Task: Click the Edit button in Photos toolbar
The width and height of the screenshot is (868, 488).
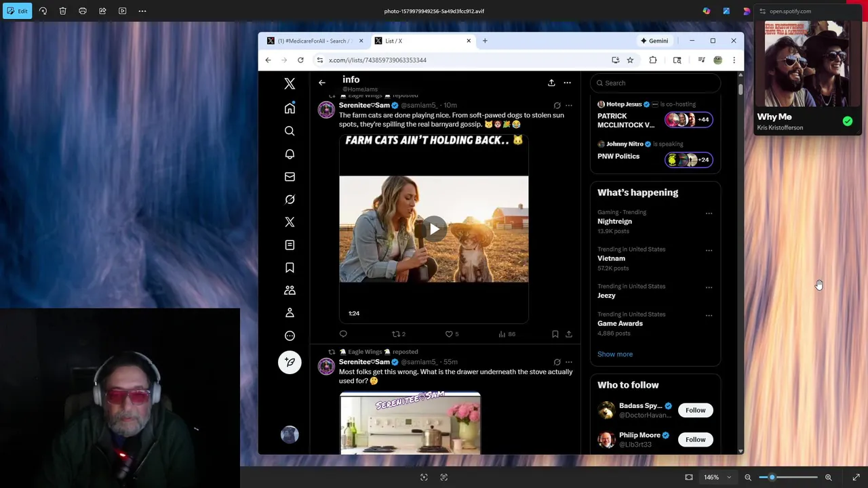Action: pos(17,11)
